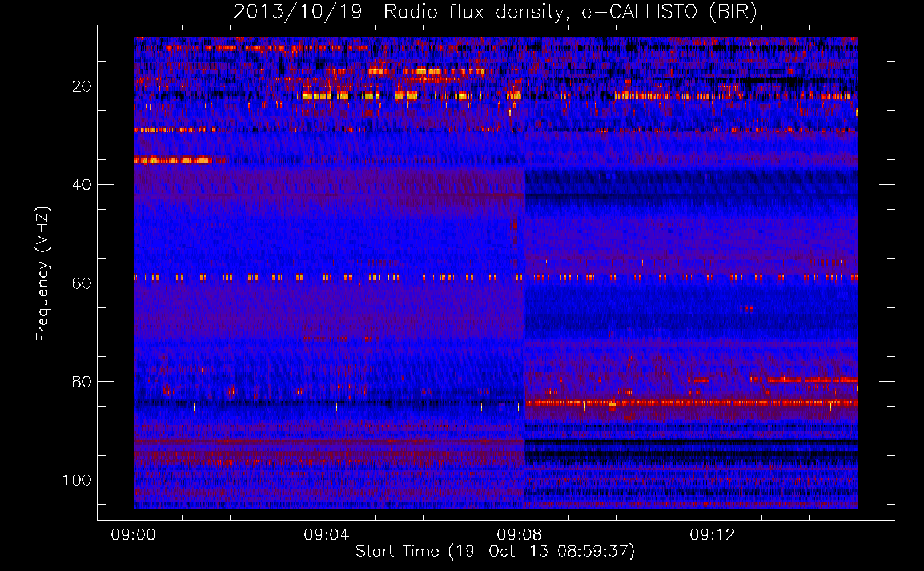Click the "09:00" time tick label
The height and width of the screenshot is (571, 924).
click(134, 535)
